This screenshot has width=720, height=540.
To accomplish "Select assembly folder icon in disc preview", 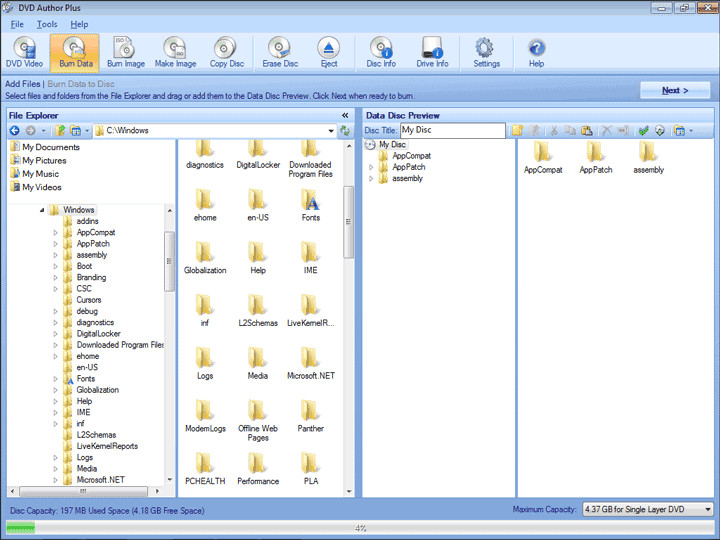I will pyautogui.click(x=648, y=157).
